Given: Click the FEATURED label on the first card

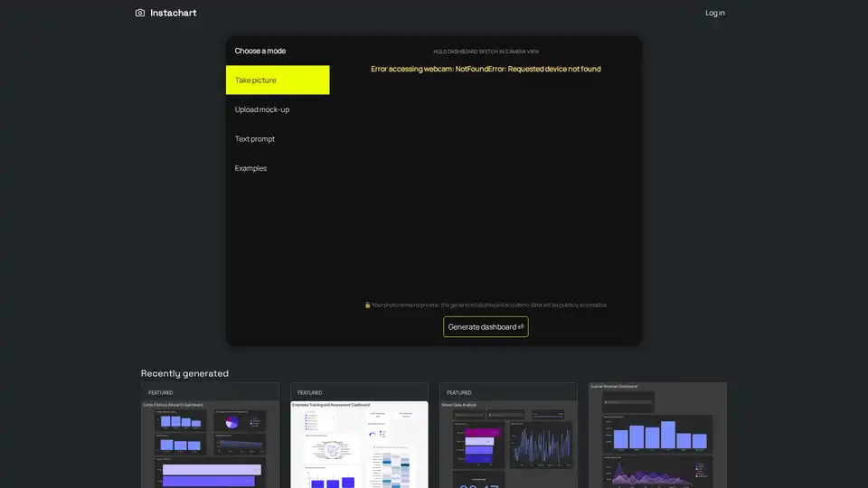Looking at the screenshot, I should coord(160,393).
